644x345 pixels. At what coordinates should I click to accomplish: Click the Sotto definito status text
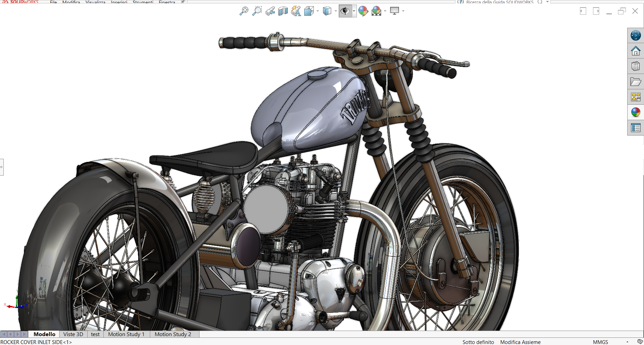pyautogui.click(x=478, y=342)
